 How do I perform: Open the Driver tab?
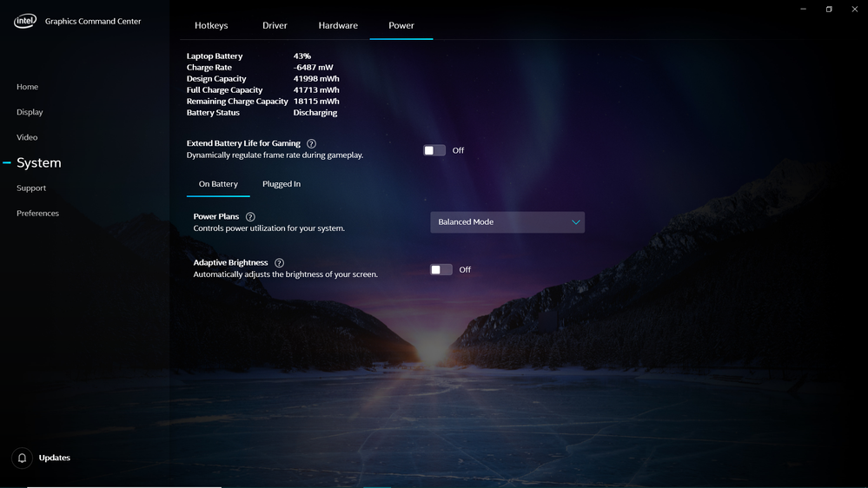pyautogui.click(x=275, y=25)
